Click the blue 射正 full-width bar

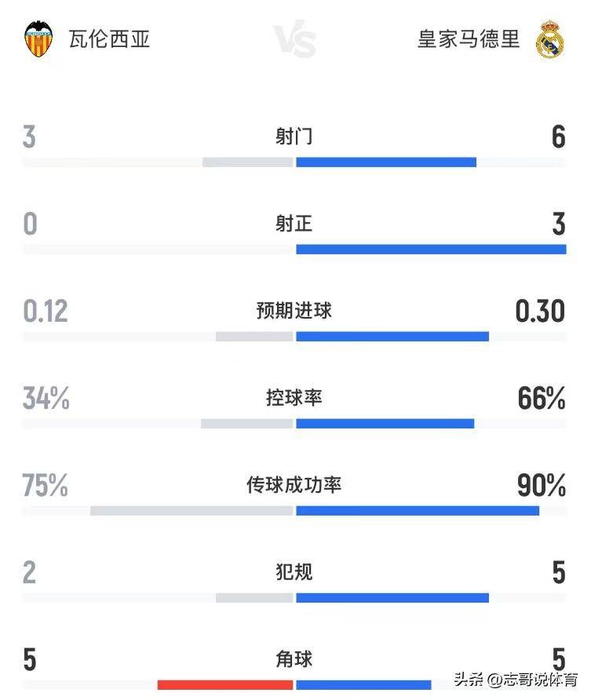(431, 250)
